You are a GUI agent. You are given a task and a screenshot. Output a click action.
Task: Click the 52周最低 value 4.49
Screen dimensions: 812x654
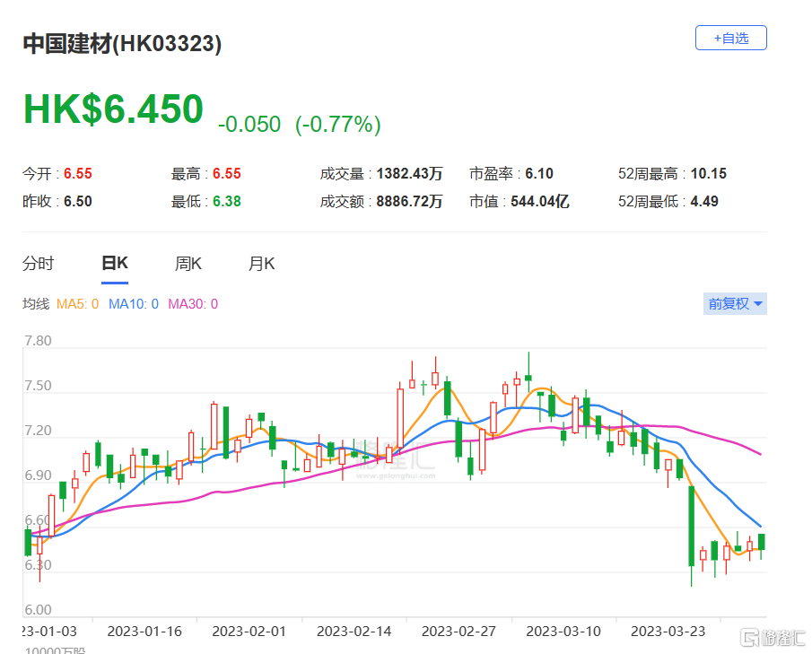(x=704, y=202)
